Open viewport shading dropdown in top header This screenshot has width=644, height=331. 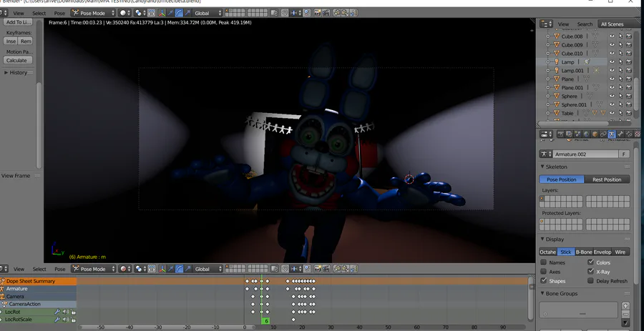tap(125, 13)
